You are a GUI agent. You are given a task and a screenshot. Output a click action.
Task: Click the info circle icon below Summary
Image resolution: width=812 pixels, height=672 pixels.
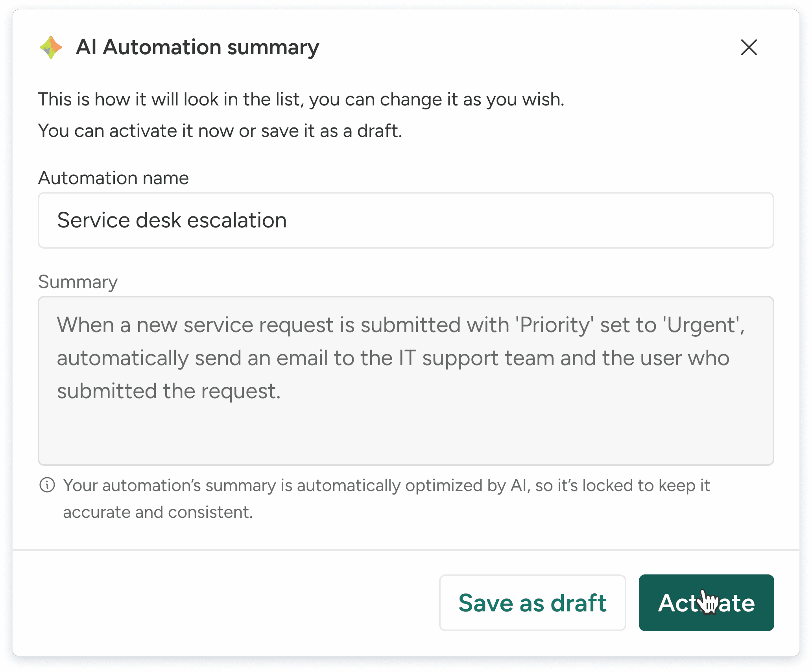click(x=47, y=485)
